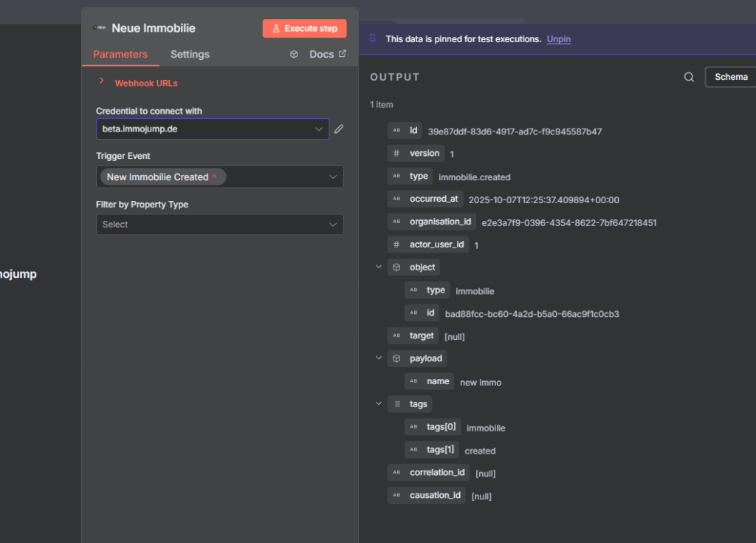
Task: Switch to the Settings tab
Action: (190, 54)
